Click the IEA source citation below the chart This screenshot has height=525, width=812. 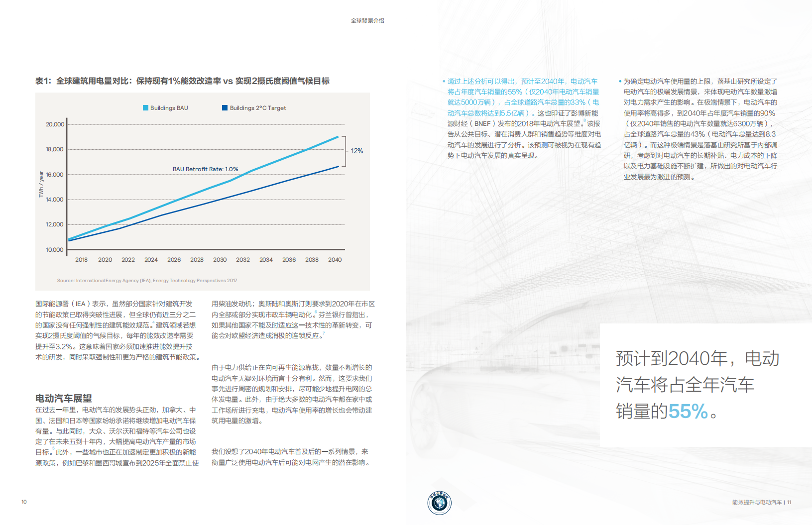[x=147, y=280]
